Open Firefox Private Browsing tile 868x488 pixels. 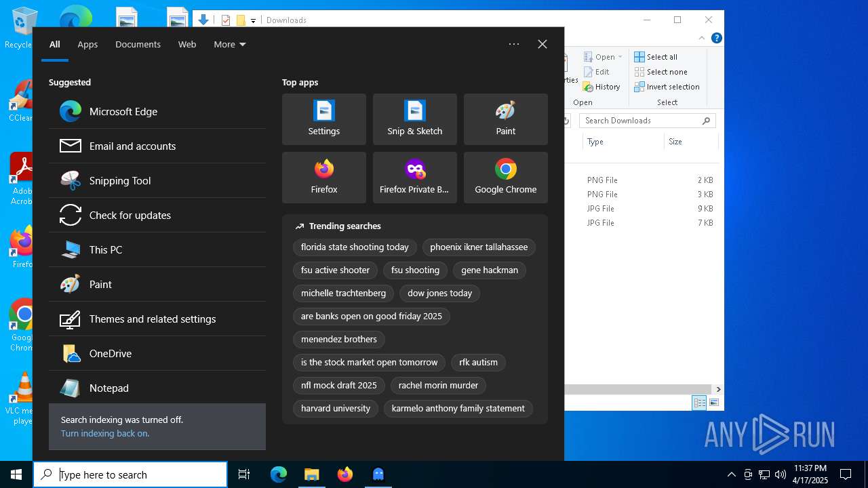point(415,178)
